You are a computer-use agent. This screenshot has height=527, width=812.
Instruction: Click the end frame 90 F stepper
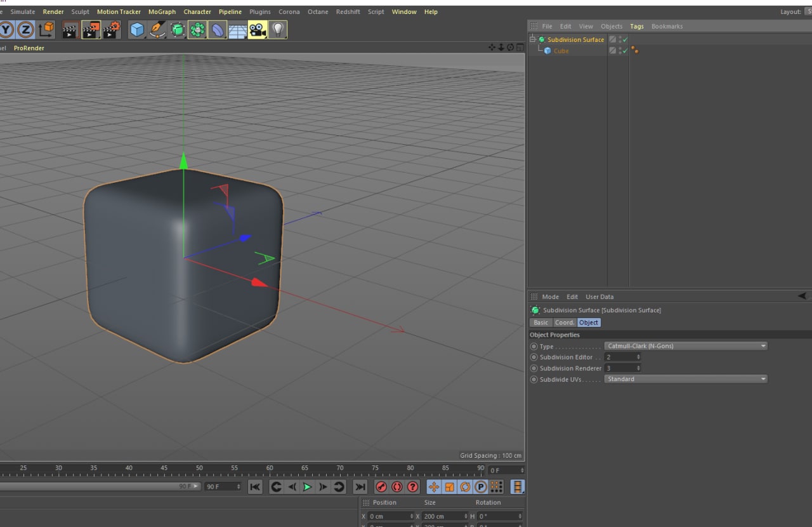(x=239, y=486)
